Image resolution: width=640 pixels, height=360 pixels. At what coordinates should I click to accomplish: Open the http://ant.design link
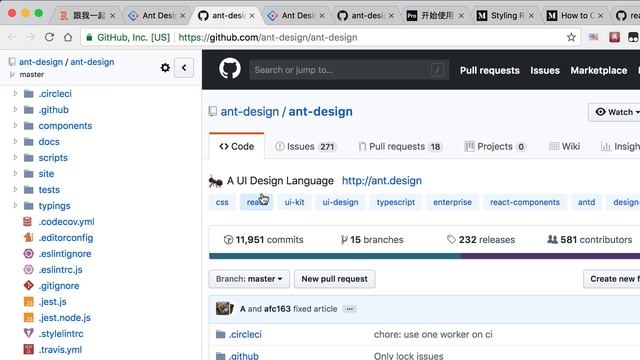point(382,180)
